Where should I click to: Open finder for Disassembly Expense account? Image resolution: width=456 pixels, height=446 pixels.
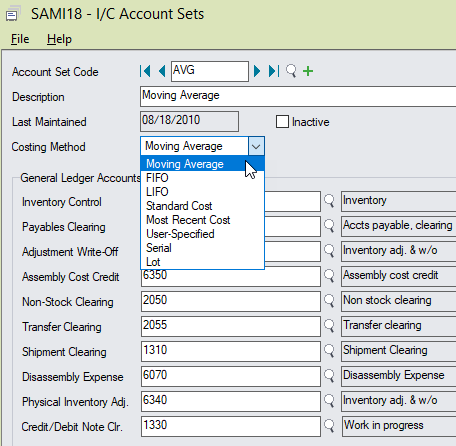pos(329,376)
